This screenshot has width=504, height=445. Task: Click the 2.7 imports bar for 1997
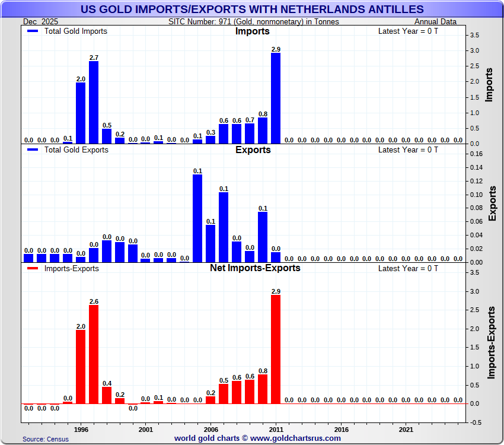click(94, 102)
